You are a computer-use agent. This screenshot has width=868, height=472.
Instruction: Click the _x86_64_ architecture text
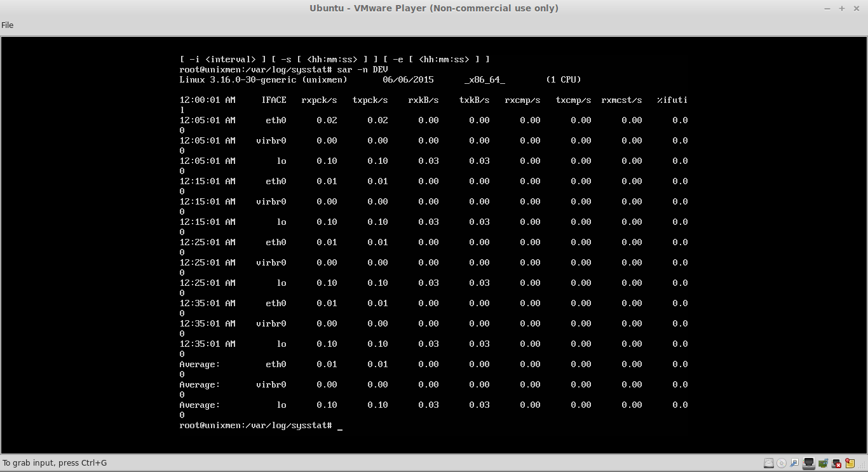485,80
